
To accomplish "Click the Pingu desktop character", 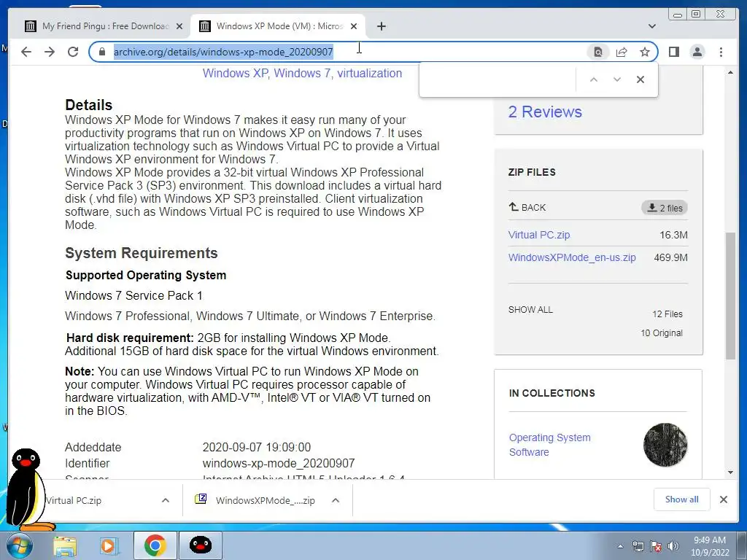I will click(x=28, y=489).
